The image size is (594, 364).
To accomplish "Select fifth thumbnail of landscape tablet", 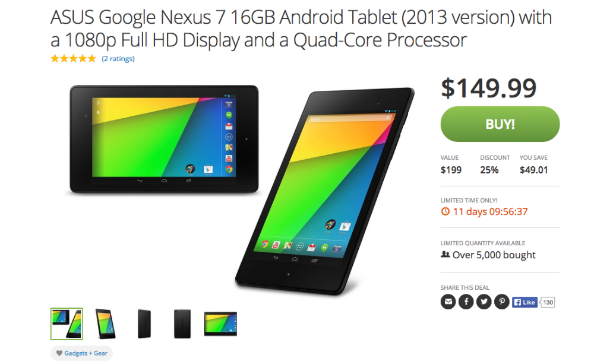I will point(220,324).
